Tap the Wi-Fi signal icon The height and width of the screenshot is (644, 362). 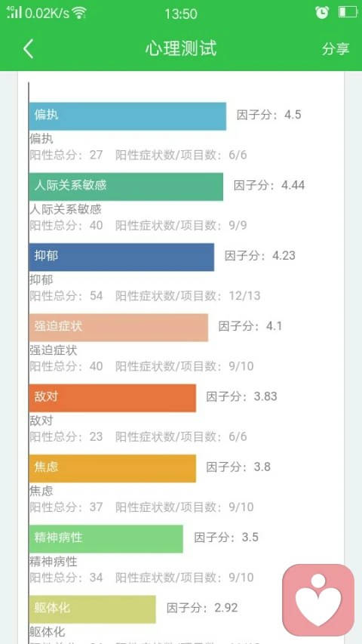79,13
